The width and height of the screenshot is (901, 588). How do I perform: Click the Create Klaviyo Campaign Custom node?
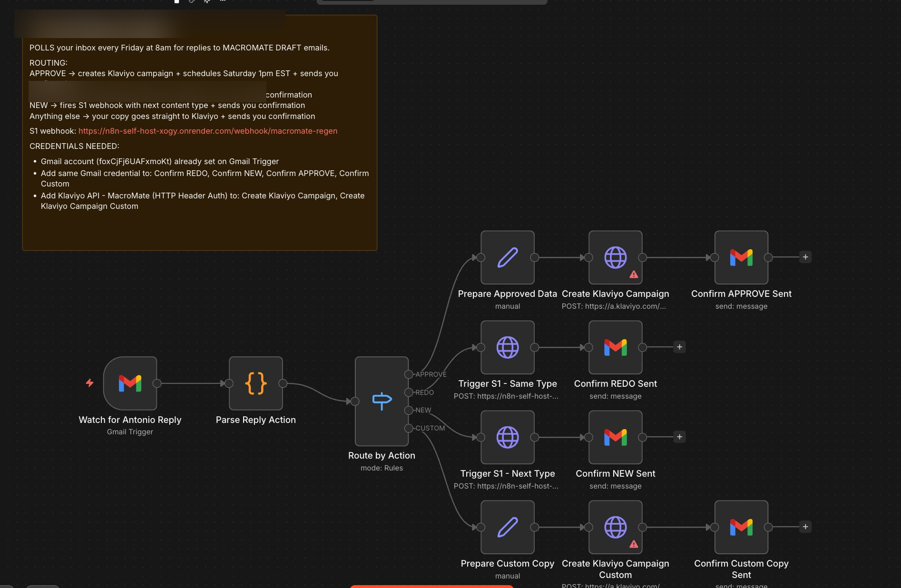pyautogui.click(x=615, y=527)
